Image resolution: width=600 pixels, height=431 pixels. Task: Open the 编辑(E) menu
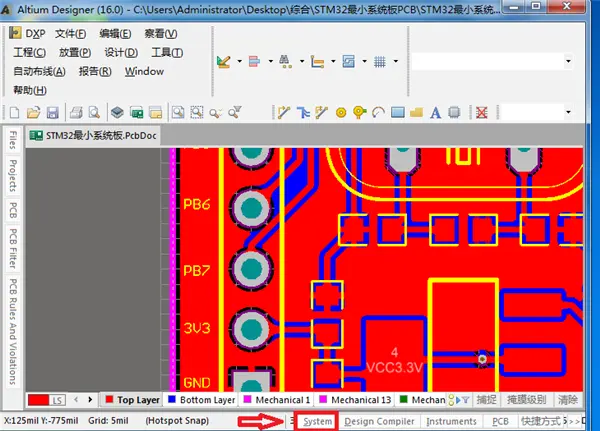(x=115, y=34)
